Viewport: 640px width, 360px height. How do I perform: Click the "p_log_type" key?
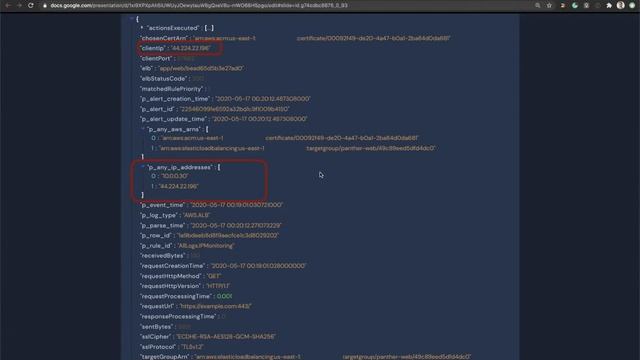tap(158, 215)
